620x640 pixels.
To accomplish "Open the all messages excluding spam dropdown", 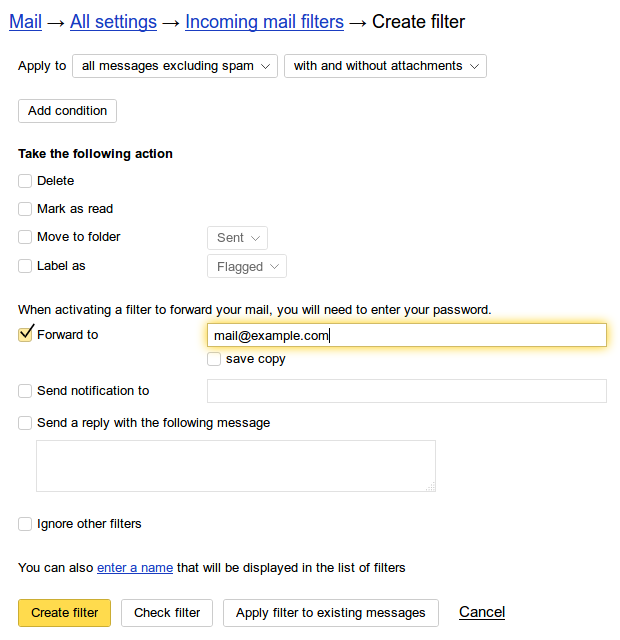I will tap(175, 66).
